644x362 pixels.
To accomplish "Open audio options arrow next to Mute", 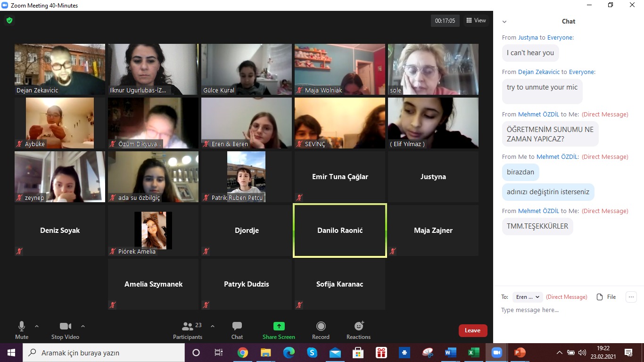I will [37, 326].
